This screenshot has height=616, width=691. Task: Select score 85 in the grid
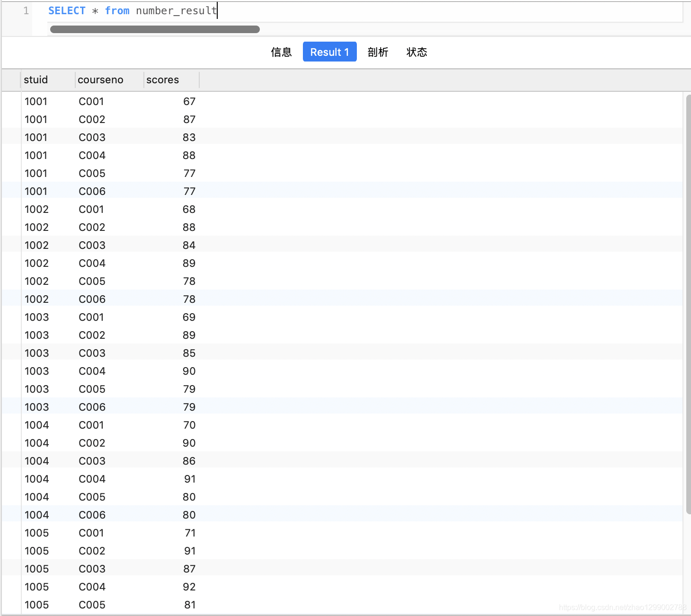189,353
